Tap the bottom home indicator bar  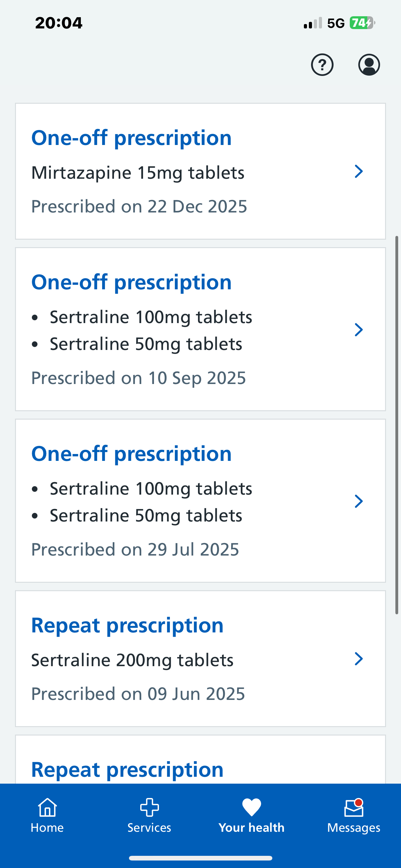coord(200,858)
